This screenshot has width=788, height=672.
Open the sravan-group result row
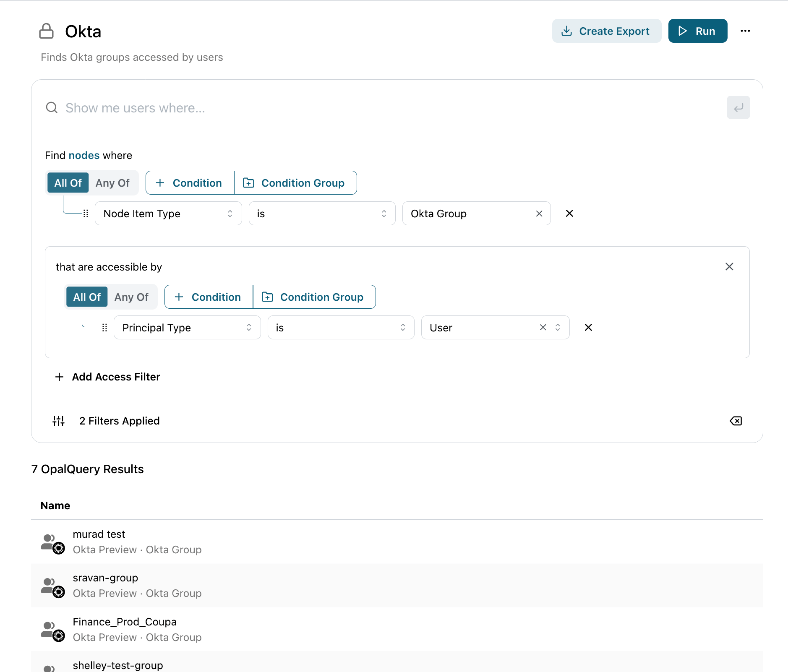[x=397, y=586]
